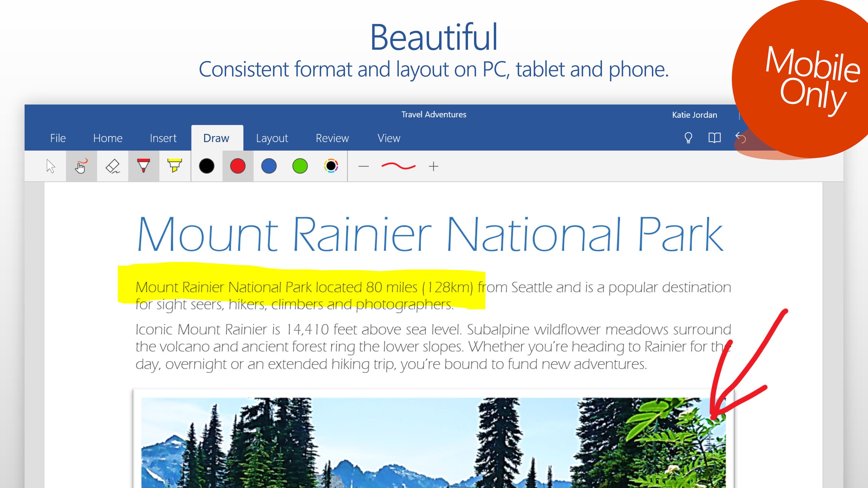The width and height of the screenshot is (868, 488).
Task: Click the Undo arrow icon
Action: pos(740,138)
